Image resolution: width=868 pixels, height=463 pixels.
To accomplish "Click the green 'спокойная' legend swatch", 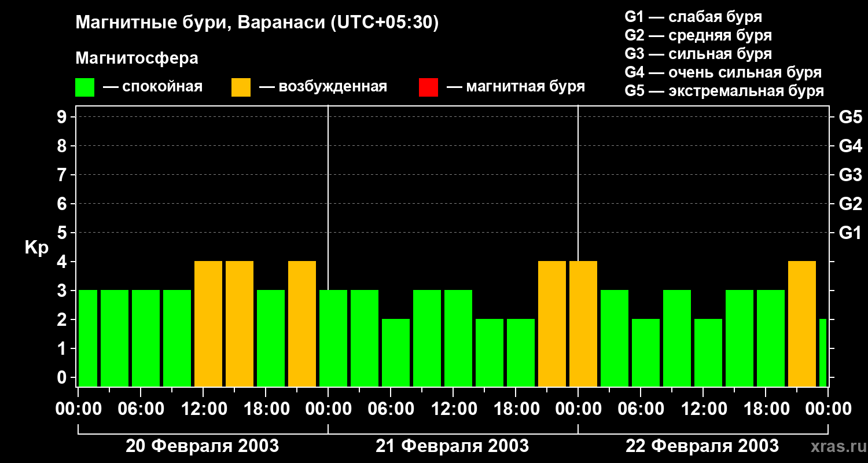I will pos(84,87).
